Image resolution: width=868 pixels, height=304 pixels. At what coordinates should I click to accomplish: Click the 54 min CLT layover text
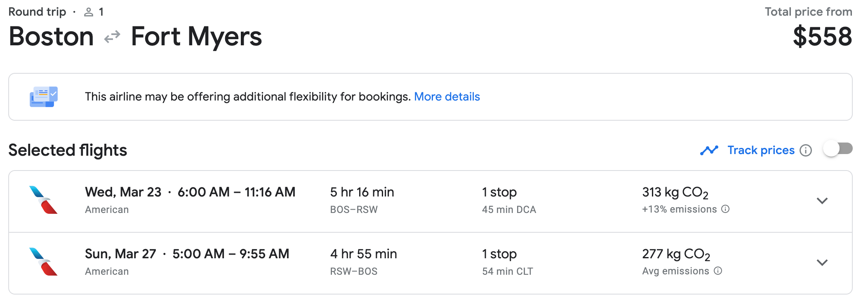click(x=507, y=271)
